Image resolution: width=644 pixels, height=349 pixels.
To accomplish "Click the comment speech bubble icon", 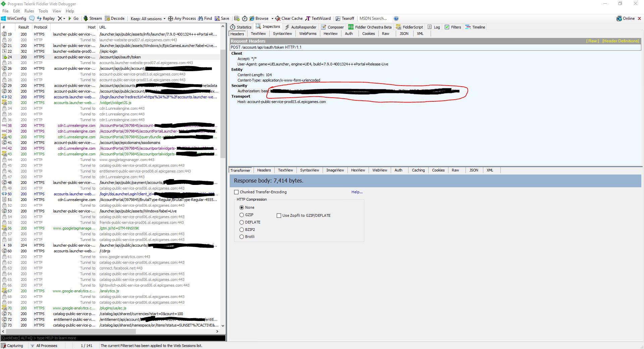I will click(x=32, y=18).
